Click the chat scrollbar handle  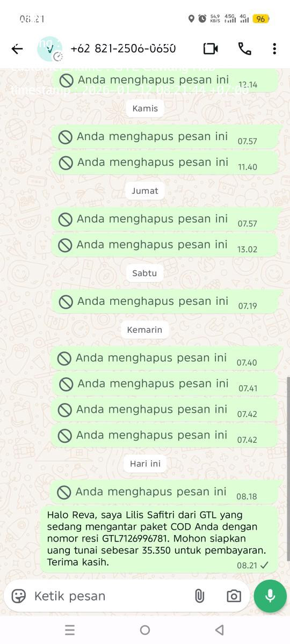click(288, 468)
